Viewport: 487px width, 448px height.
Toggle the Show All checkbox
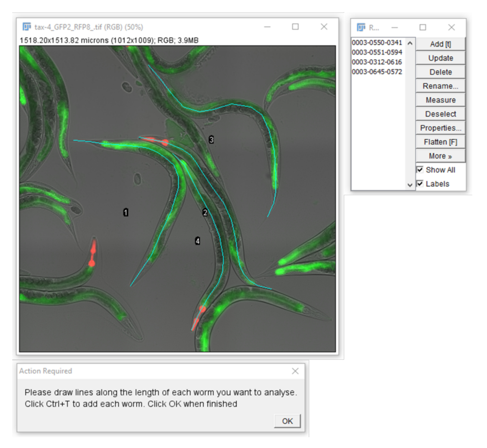point(420,170)
